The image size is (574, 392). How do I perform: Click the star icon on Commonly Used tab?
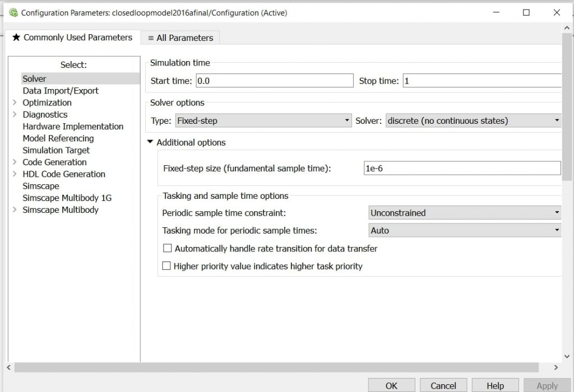click(16, 38)
